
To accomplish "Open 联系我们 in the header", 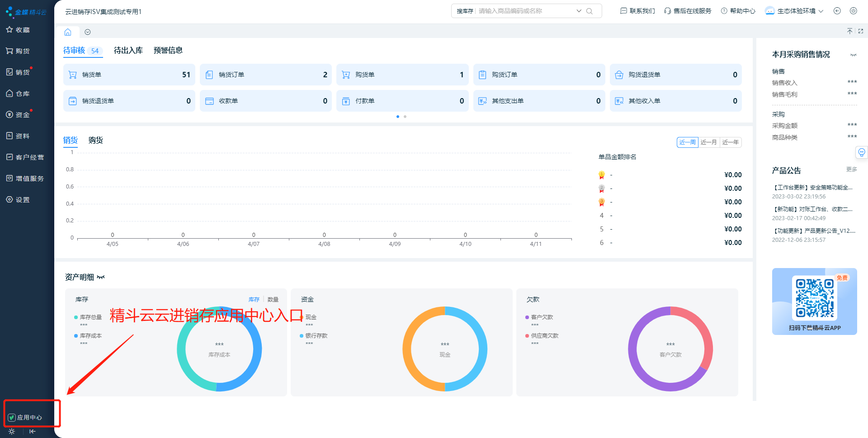I will click(637, 11).
